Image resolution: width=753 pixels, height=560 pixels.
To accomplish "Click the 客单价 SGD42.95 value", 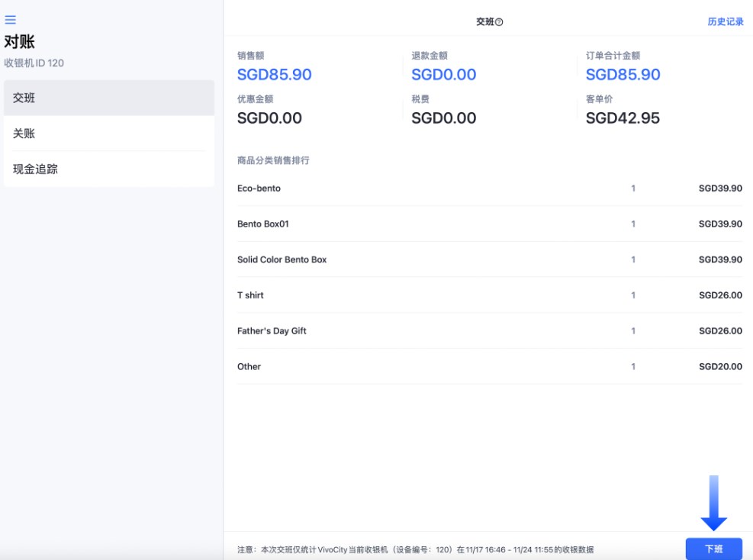I will (x=623, y=118).
